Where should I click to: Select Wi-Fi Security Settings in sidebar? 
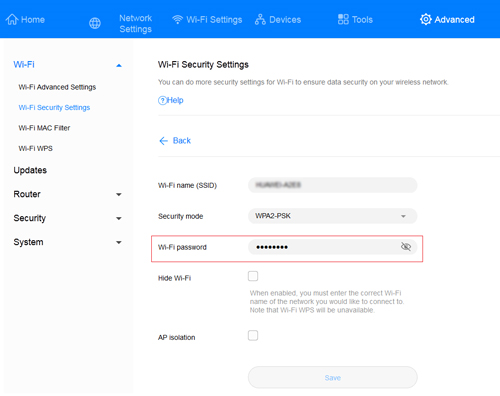[54, 107]
